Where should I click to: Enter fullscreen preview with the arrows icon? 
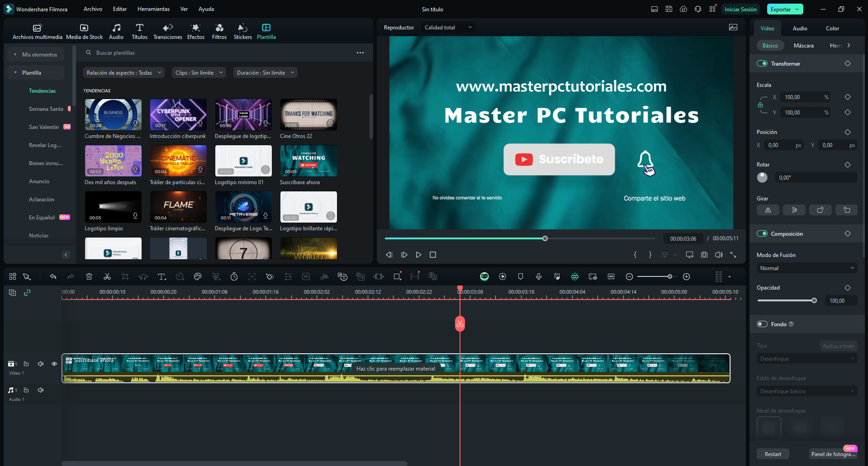click(x=733, y=255)
